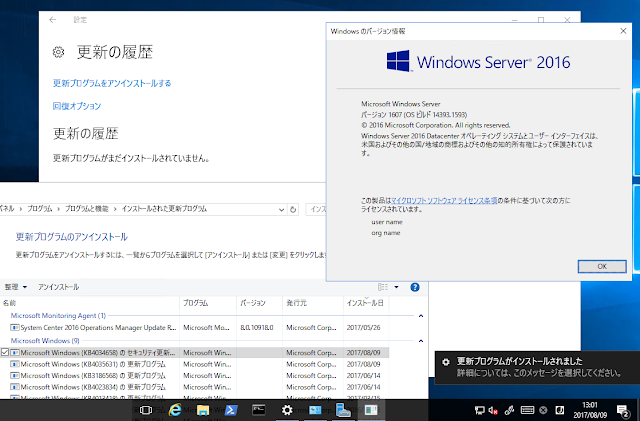This screenshot has width=640, height=421.
Task: Click icon of KB3186568 update row
Action: pyautogui.click(x=15, y=375)
